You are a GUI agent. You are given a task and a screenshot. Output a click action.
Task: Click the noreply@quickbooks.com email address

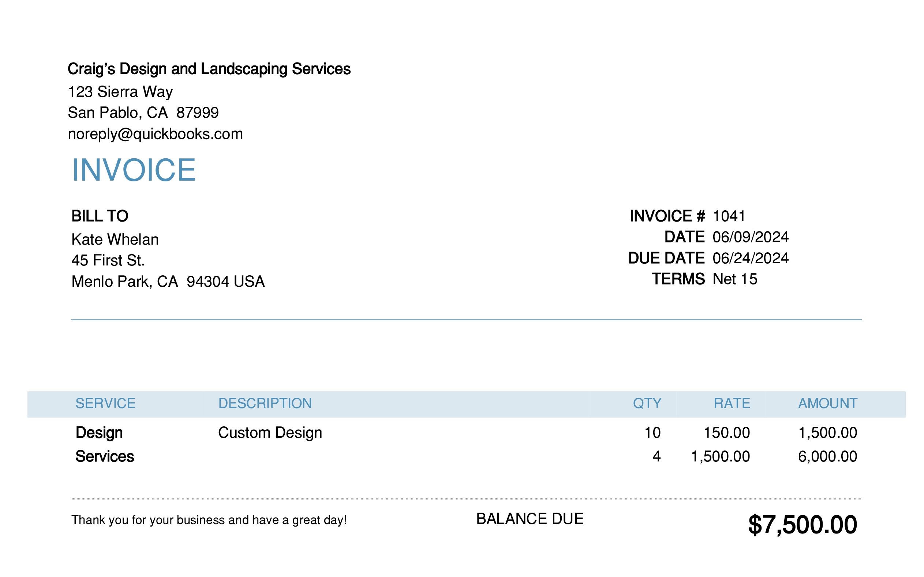pyautogui.click(x=156, y=134)
